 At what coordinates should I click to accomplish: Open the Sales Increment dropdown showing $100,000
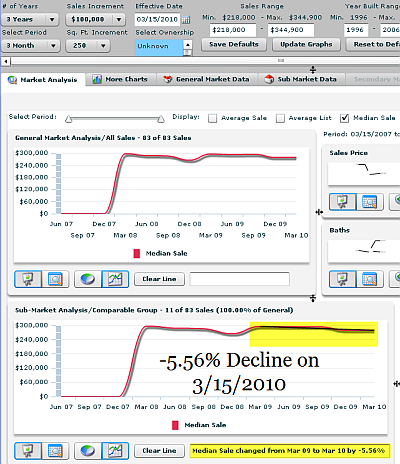95,19
